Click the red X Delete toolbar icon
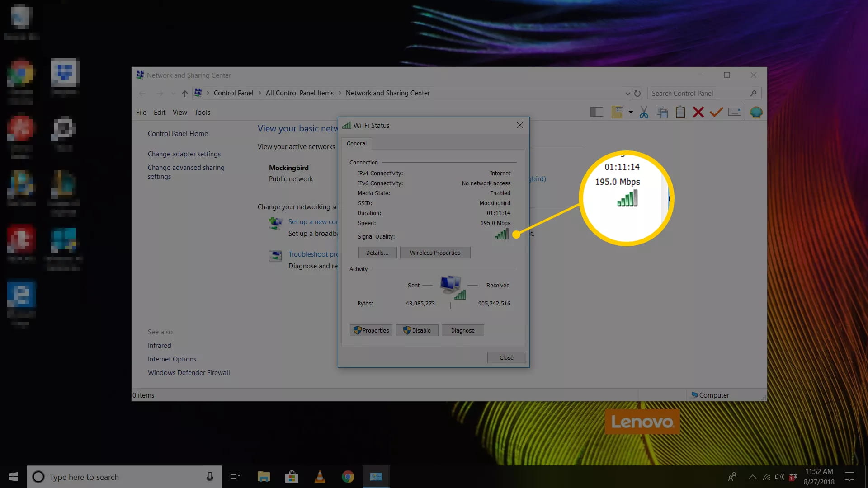The height and width of the screenshot is (488, 868). tap(698, 112)
